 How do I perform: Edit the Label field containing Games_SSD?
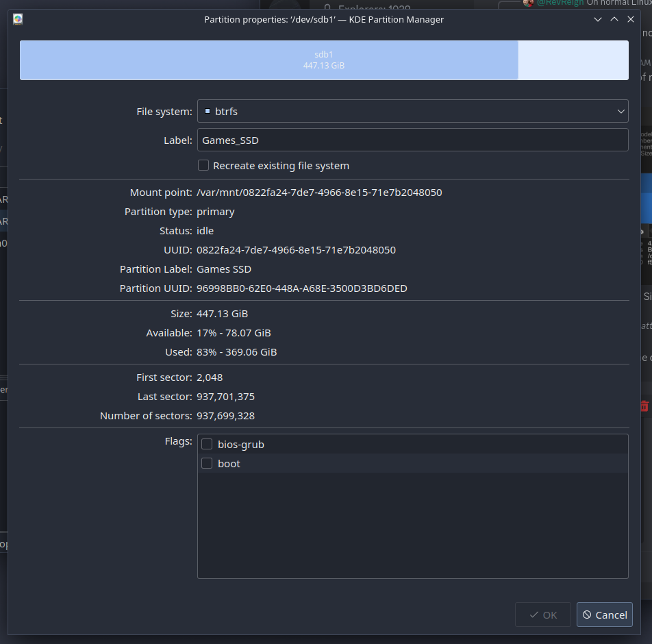pyautogui.click(x=412, y=140)
